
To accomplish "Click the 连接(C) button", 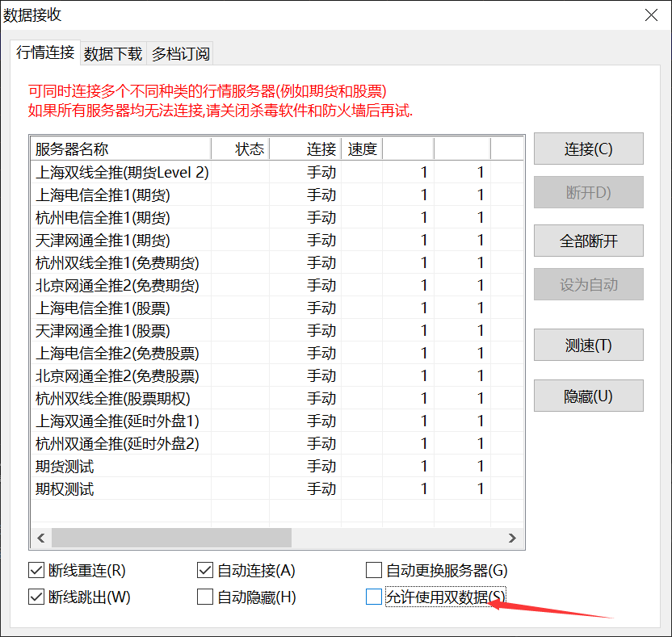I will click(589, 149).
